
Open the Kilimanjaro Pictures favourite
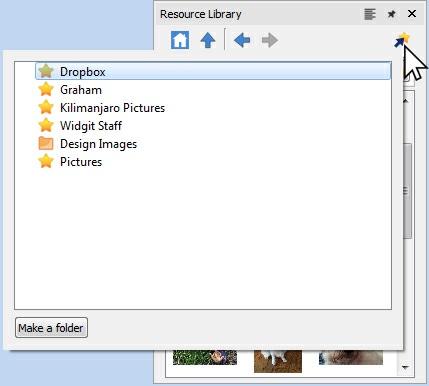click(x=112, y=108)
